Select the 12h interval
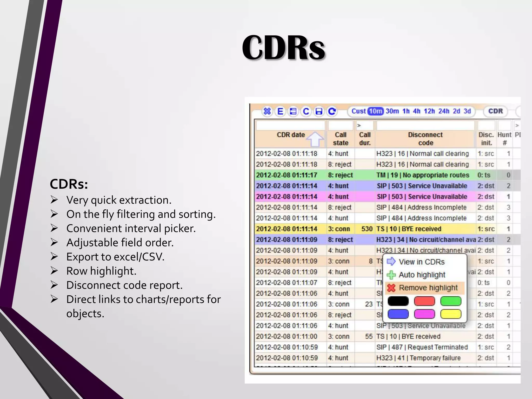532x399 pixels. [429, 111]
